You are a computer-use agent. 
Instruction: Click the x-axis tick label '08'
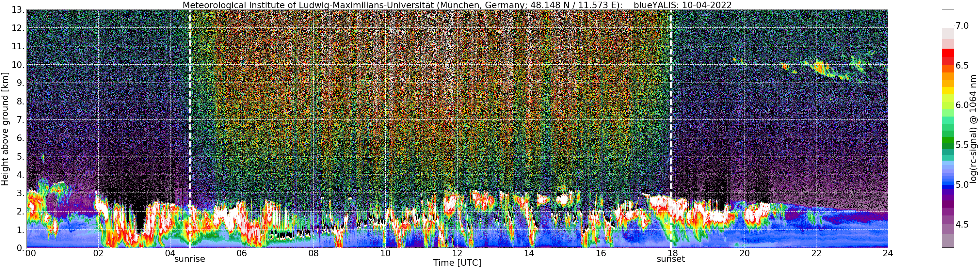coord(313,253)
